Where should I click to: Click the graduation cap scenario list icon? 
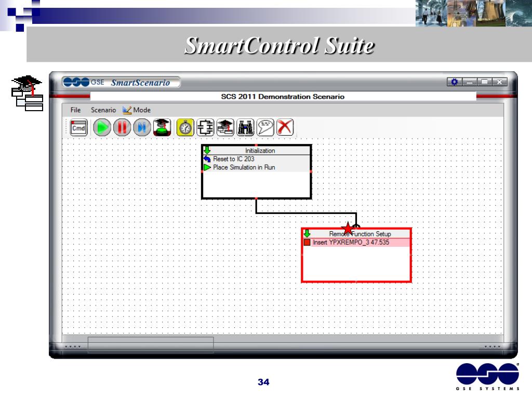pos(225,128)
